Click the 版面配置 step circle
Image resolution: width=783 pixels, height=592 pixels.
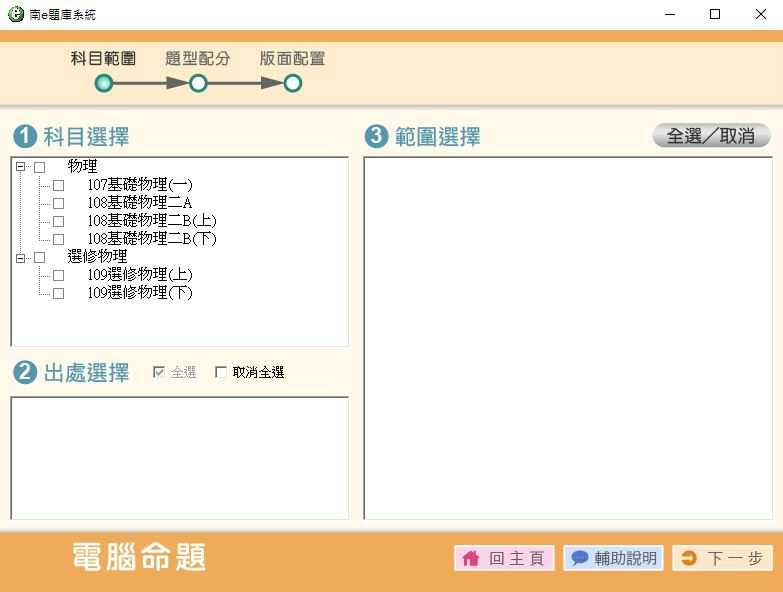click(x=293, y=83)
